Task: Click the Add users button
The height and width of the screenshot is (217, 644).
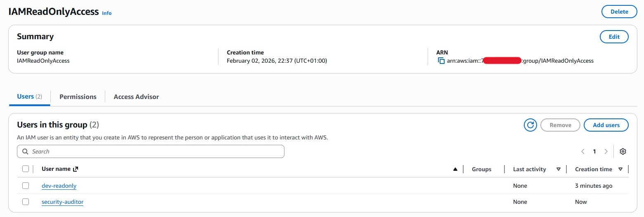Action: pos(606,125)
